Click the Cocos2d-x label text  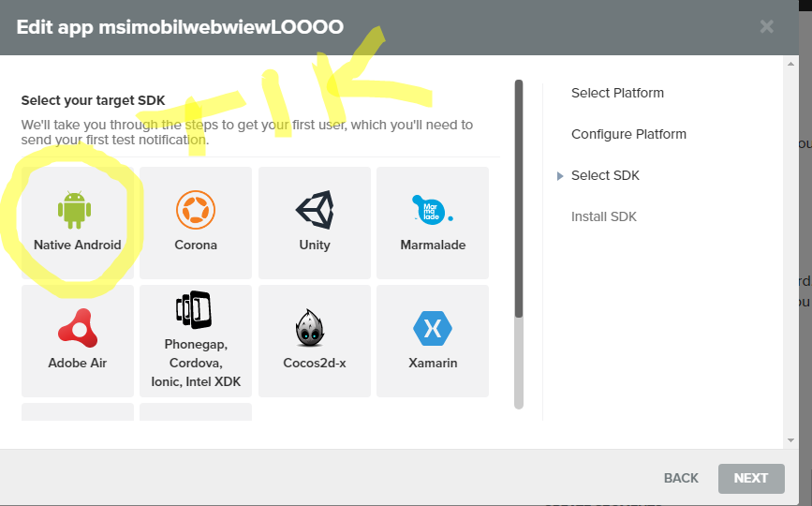point(315,363)
